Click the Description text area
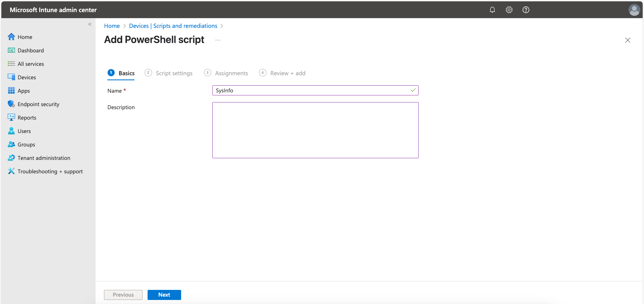The width and height of the screenshot is (644, 304). 315,130
